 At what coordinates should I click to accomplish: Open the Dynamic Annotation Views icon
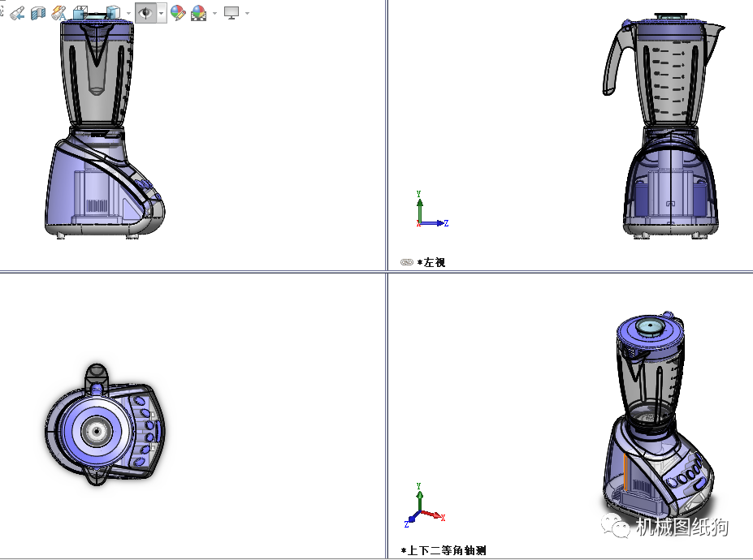coord(59,13)
